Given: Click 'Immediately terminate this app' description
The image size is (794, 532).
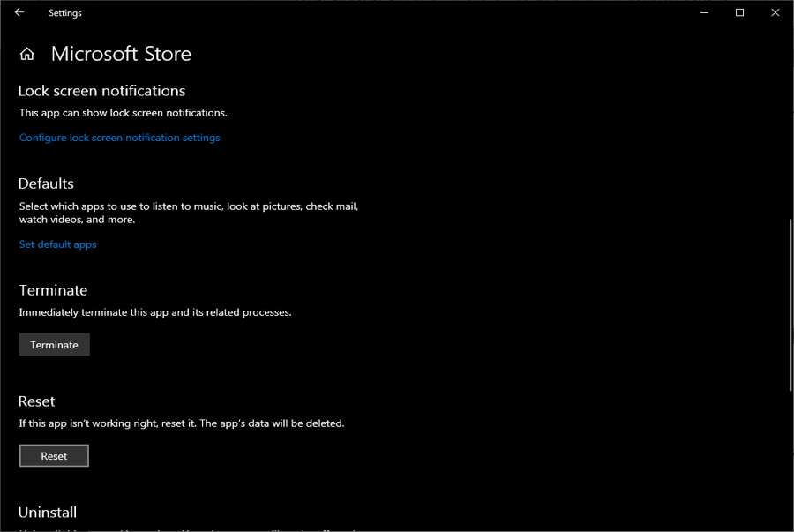Looking at the screenshot, I should tap(155, 312).
